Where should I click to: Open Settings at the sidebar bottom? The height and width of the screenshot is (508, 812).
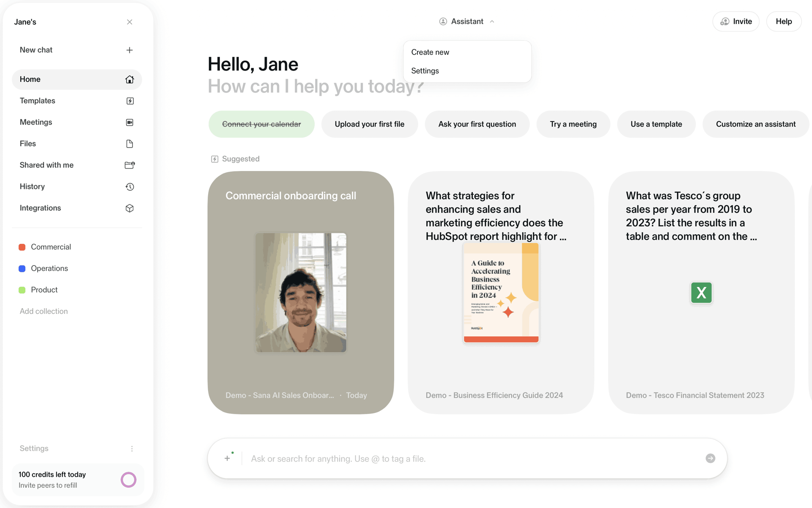34,449
